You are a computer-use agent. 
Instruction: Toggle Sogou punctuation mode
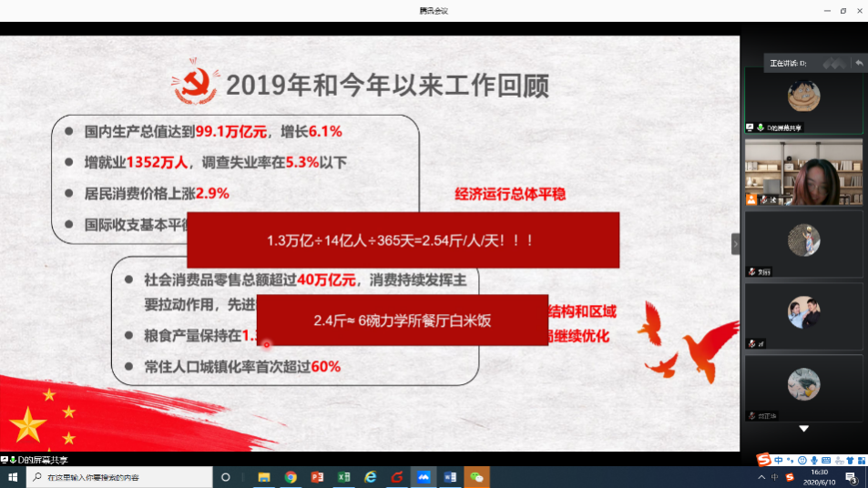pos(790,460)
